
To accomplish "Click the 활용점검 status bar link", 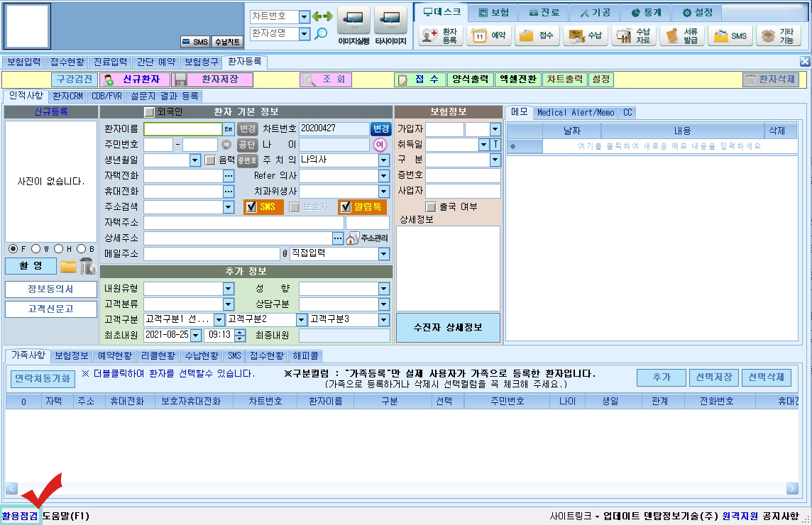I will pyautogui.click(x=20, y=516).
